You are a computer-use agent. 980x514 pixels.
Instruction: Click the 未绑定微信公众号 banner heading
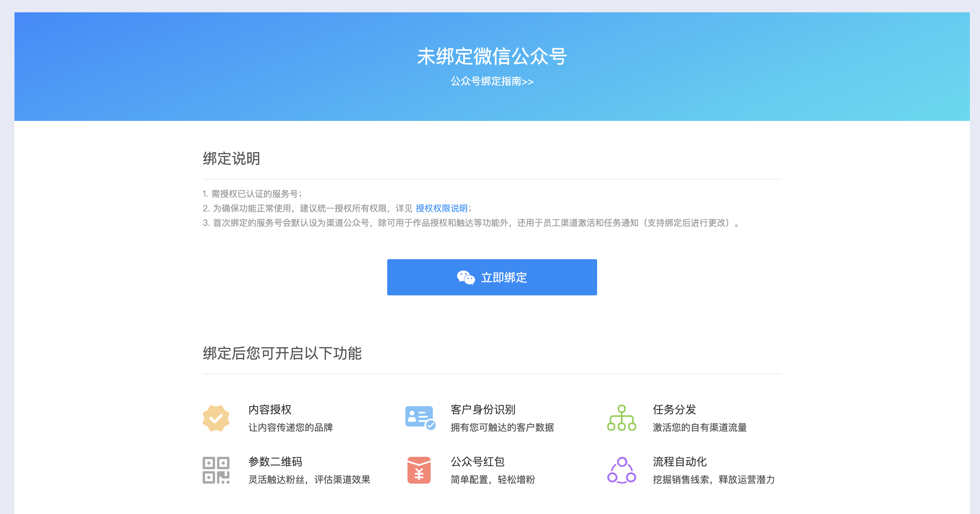(492, 56)
